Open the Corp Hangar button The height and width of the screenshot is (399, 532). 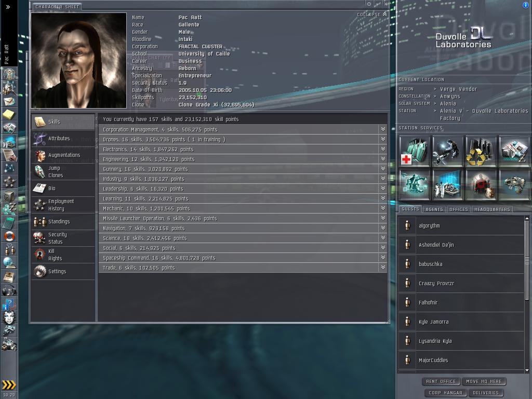pyautogui.click(x=445, y=393)
